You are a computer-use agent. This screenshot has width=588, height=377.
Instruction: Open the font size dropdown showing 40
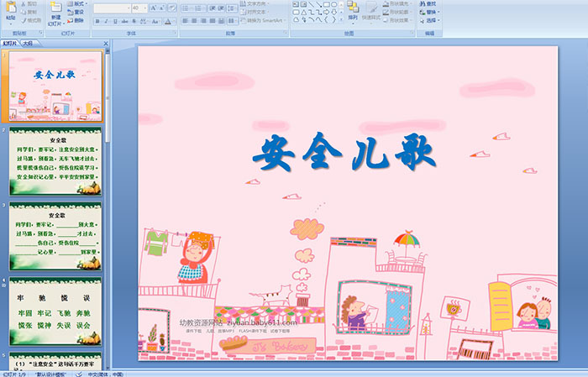click(x=144, y=8)
